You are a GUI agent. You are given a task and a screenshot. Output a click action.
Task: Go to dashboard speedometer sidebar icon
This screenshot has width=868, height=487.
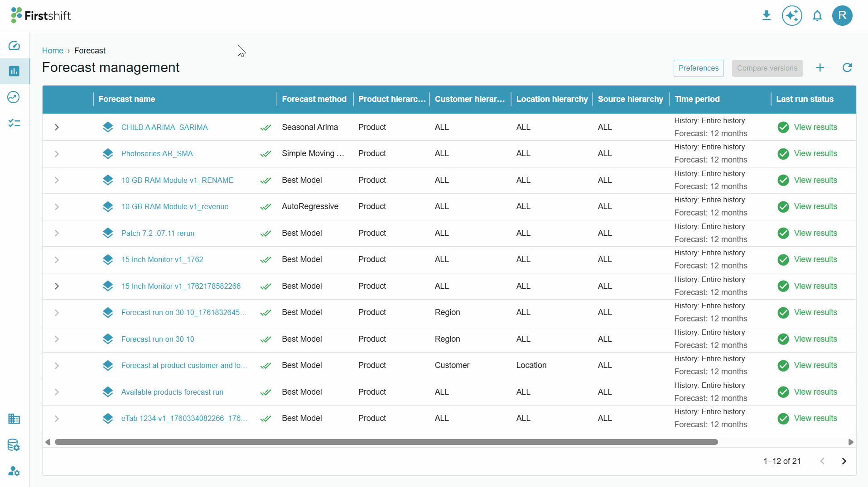coord(14,45)
